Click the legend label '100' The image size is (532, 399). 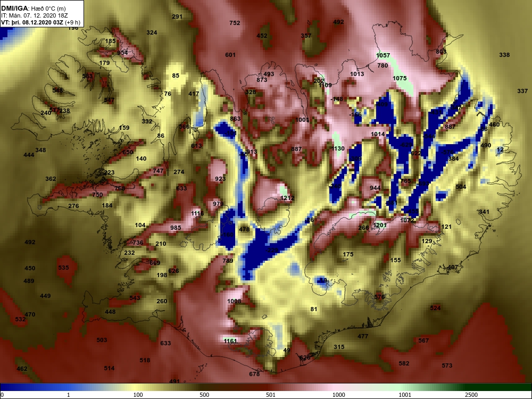[x=138, y=395]
